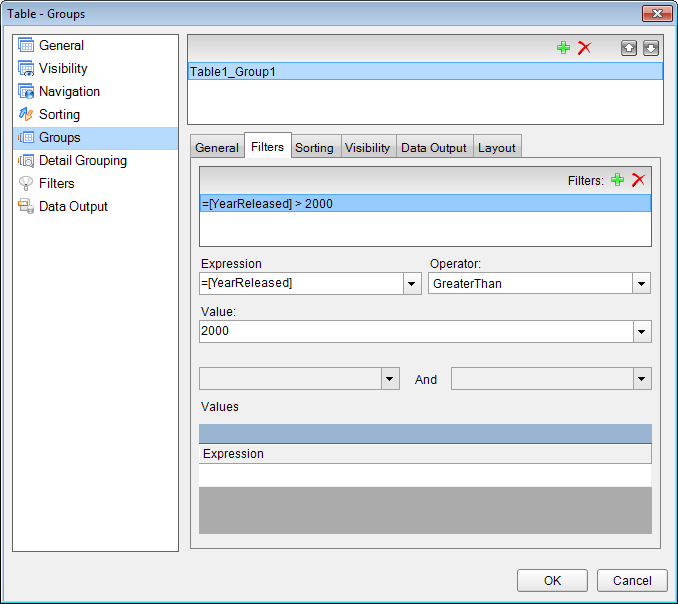Move the selected group down
The height and width of the screenshot is (604, 678).
click(x=651, y=48)
